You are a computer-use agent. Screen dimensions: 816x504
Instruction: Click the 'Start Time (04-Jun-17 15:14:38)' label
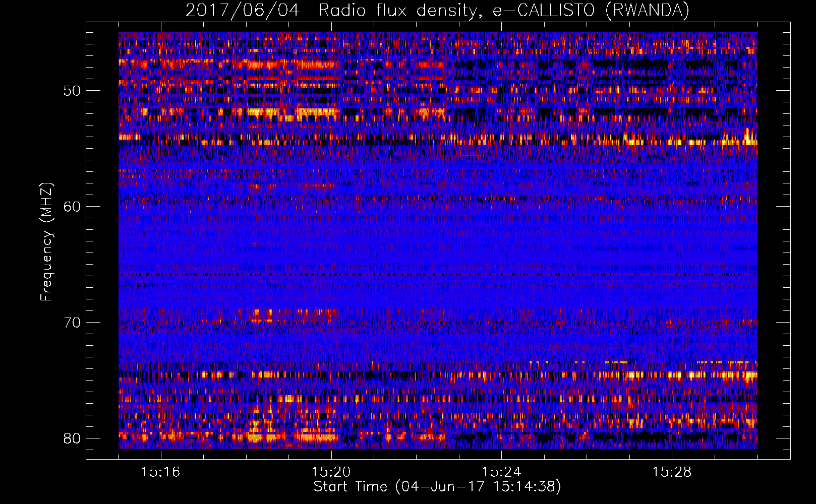[x=437, y=487]
